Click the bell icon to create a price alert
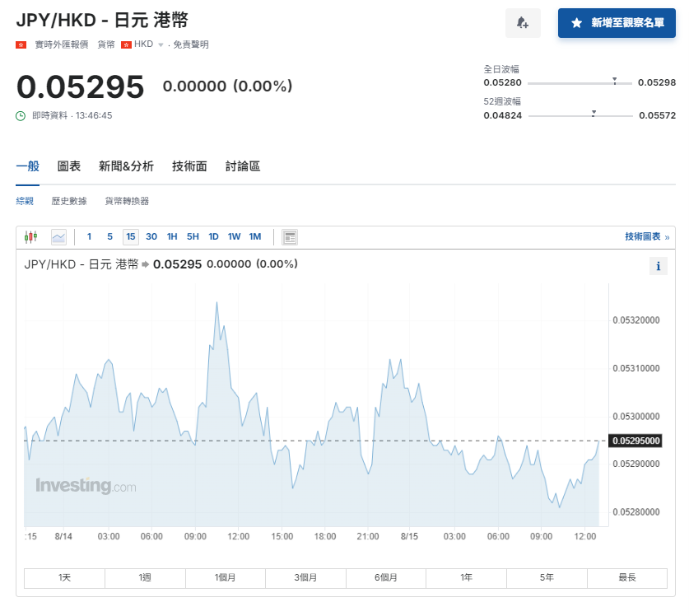The height and width of the screenshot is (616, 689). pos(523,23)
